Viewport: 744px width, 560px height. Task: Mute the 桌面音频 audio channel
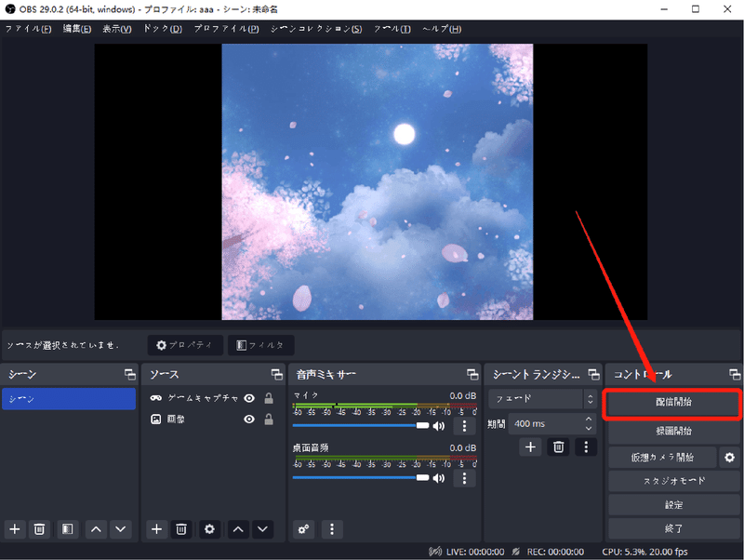point(439,478)
